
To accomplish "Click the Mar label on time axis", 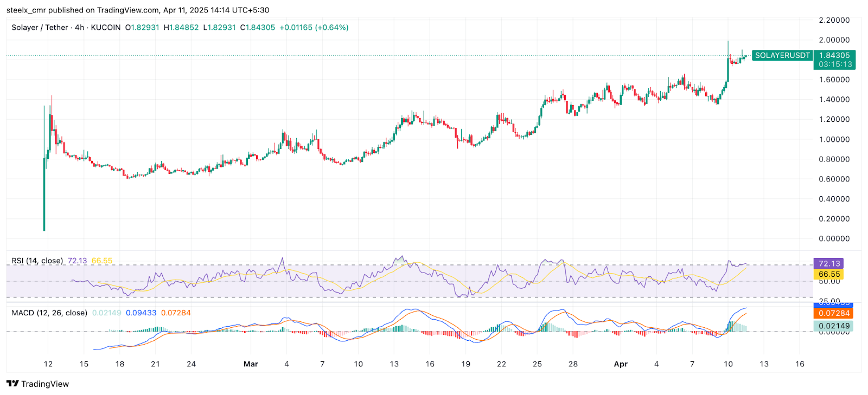I will (x=251, y=364).
